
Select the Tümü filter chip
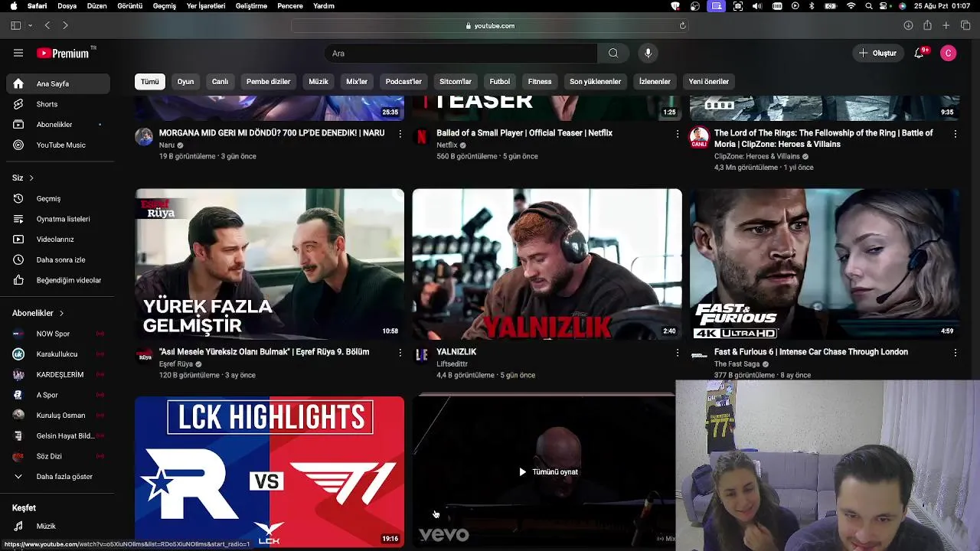pyautogui.click(x=150, y=81)
